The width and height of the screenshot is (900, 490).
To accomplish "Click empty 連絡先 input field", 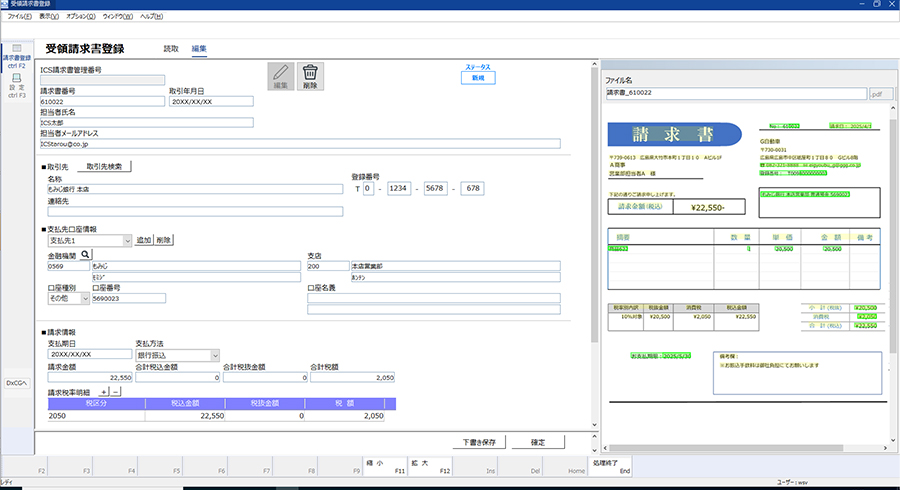I will click(x=195, y=211).
